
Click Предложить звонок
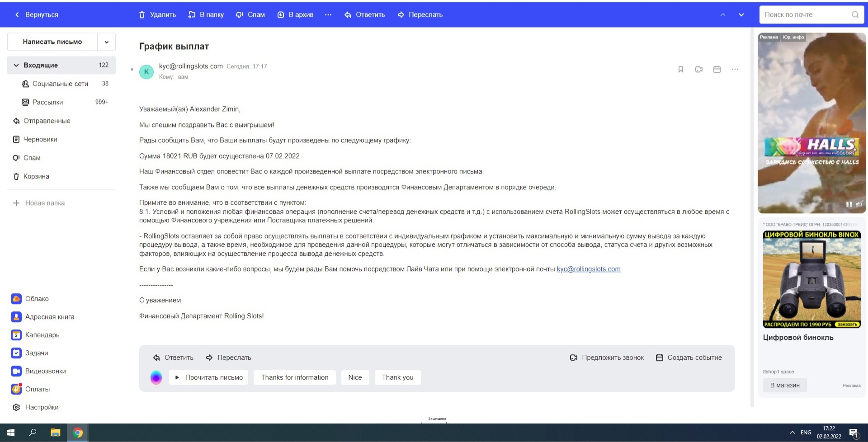[607, 357]
